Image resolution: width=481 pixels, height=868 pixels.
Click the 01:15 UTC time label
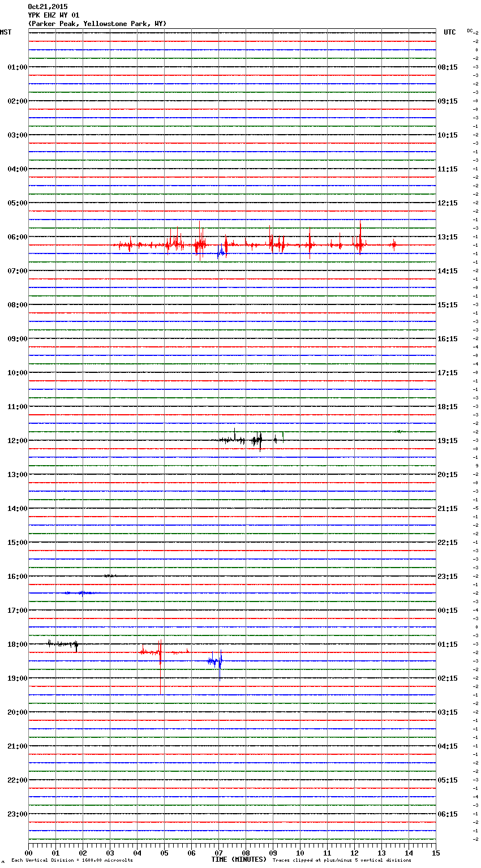(x=448, y=644)
